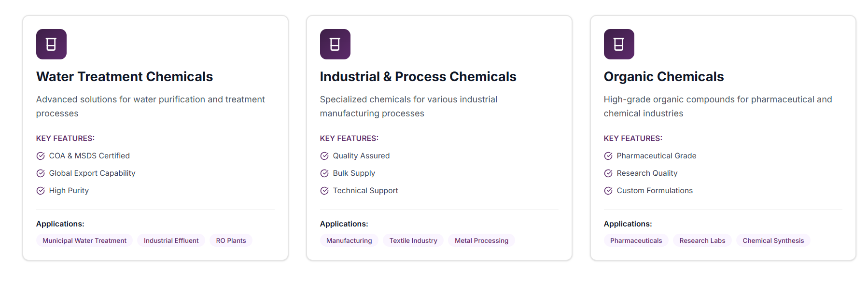The width and height of the screenshot is (868, 282).
Task: Click check icon beside COA & MSDS Certified
Action: pyautogui.click(x=41, y=156)
